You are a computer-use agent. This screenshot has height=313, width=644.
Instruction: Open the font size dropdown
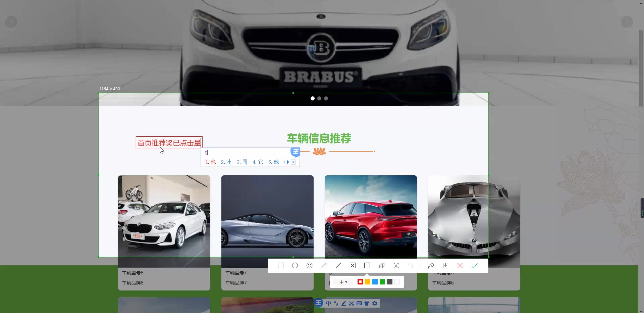tap(343, 282)
